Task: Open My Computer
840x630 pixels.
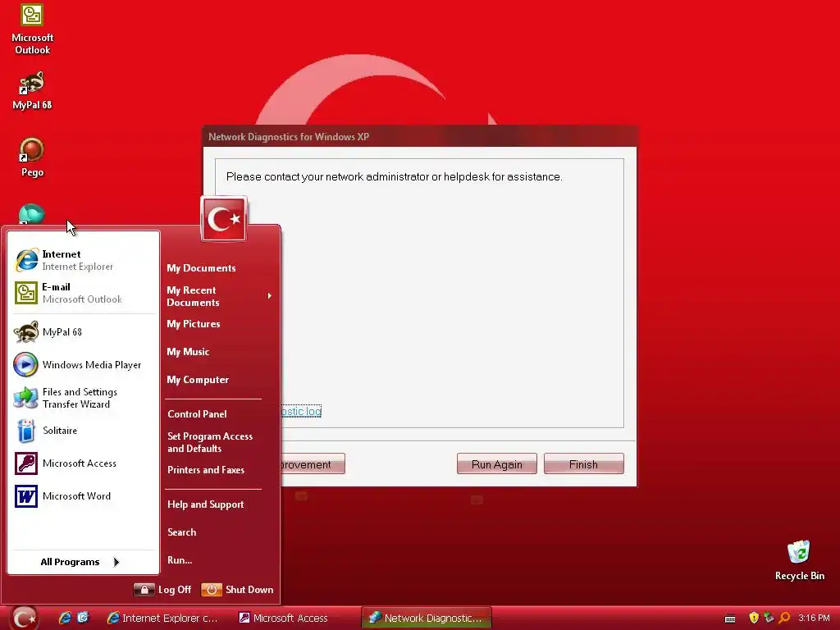Action: tap(198, 380)
